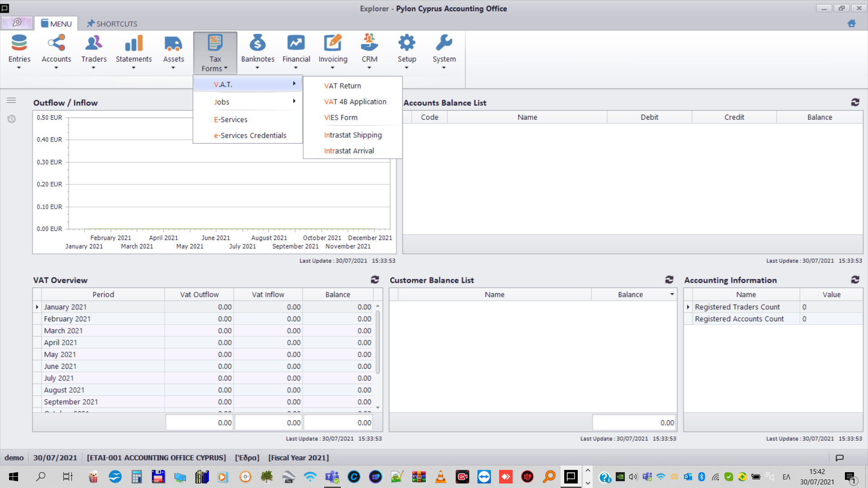Expand the January 2021 row indicator

[37, 307]
